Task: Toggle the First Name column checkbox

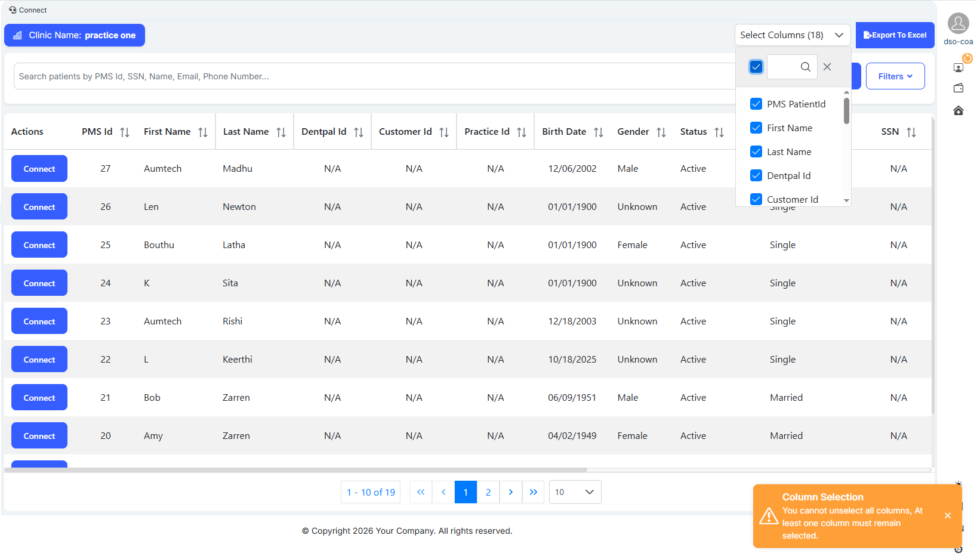Action: tap(756, 128)
